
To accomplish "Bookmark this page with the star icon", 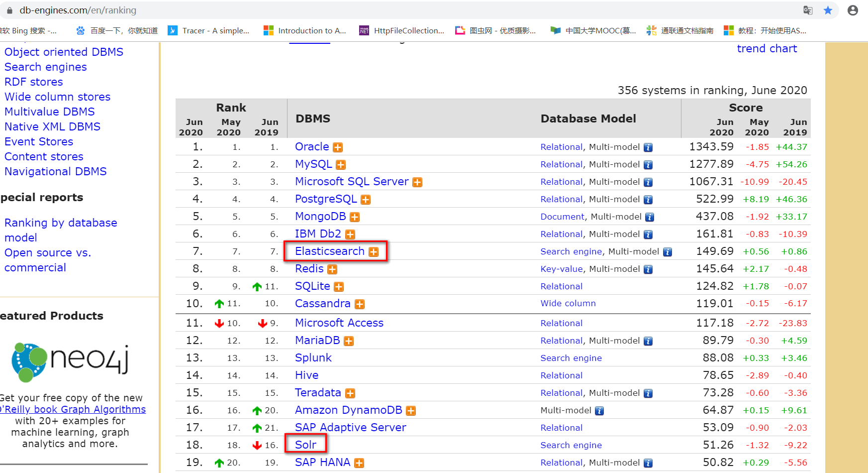I will [828, 10].
